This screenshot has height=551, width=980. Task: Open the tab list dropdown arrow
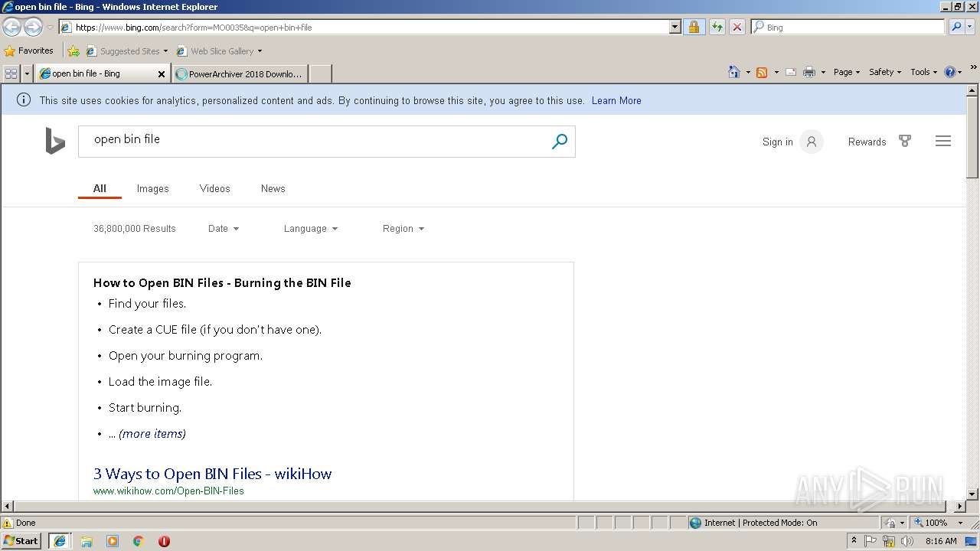point(28,73)
